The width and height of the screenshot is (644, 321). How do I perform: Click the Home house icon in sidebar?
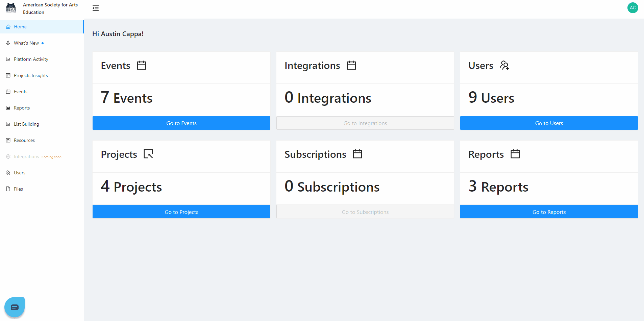click(x=8, y=27)
